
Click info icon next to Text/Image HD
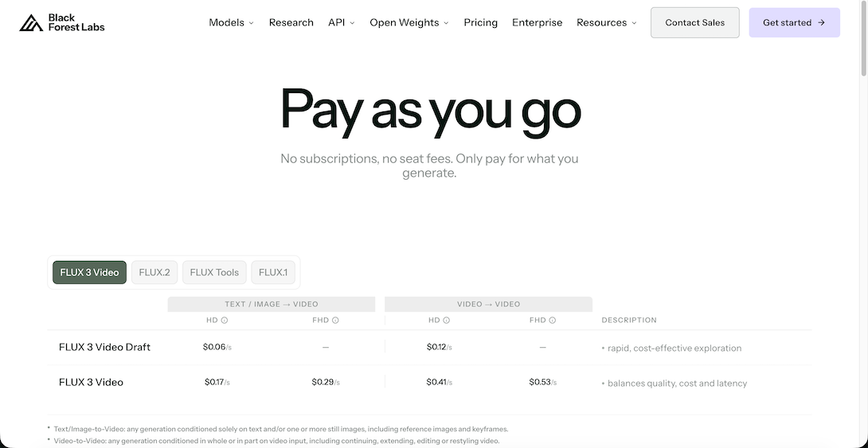225,320
